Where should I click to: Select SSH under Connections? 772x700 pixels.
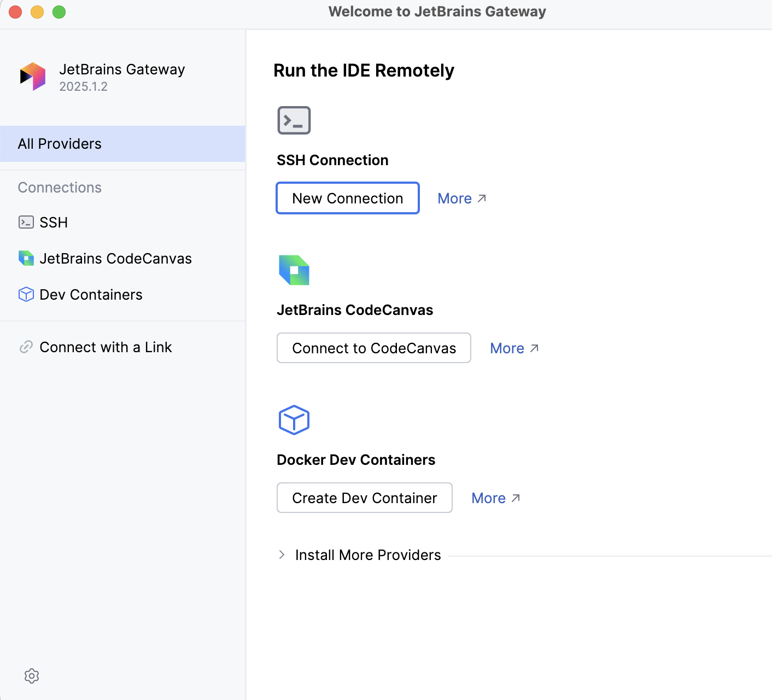53,222
